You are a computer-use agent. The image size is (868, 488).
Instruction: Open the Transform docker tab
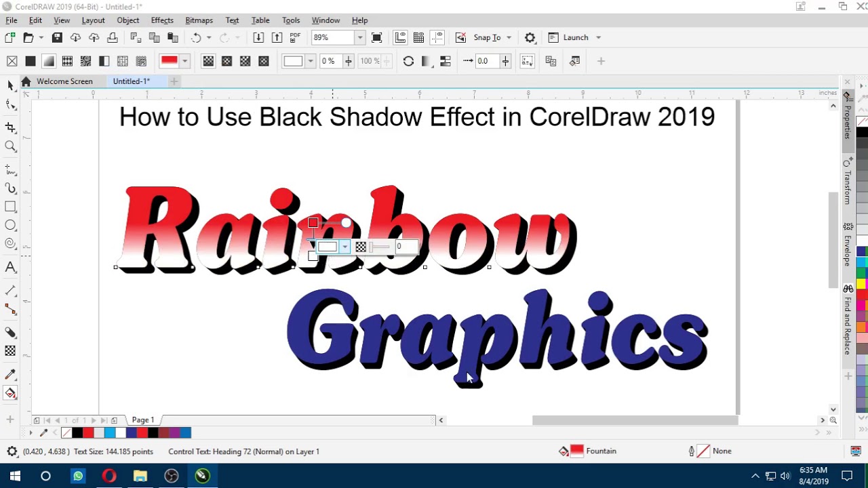click(848, 182)
